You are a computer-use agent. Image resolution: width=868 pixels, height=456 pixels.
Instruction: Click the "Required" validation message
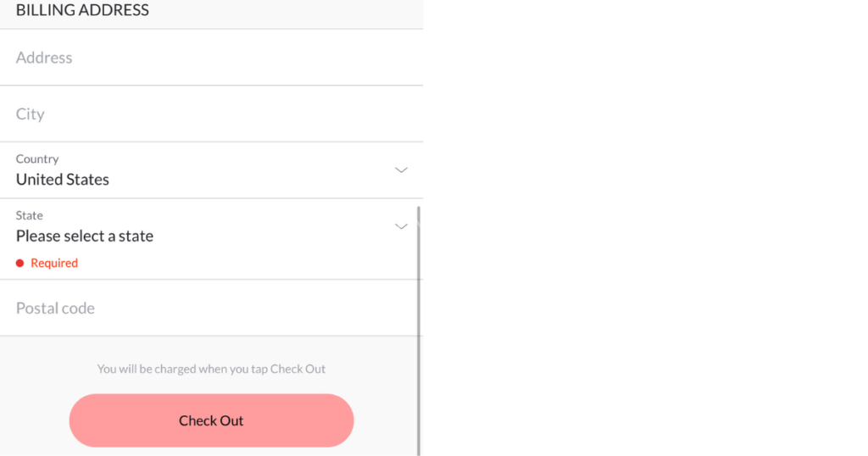point(54,264)
